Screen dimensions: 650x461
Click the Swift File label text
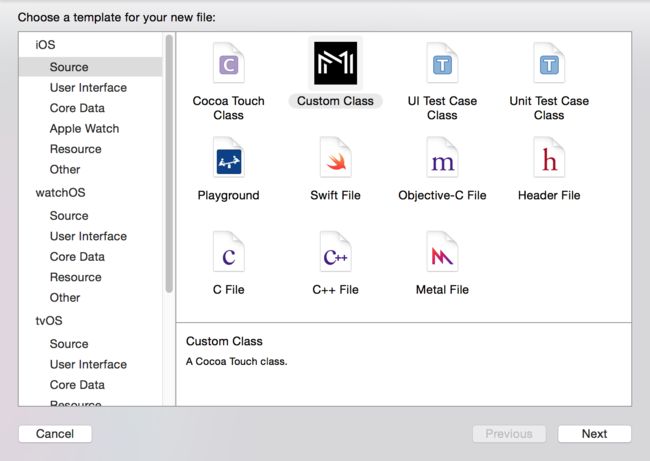pyautogui.click(x=335, y=195)
